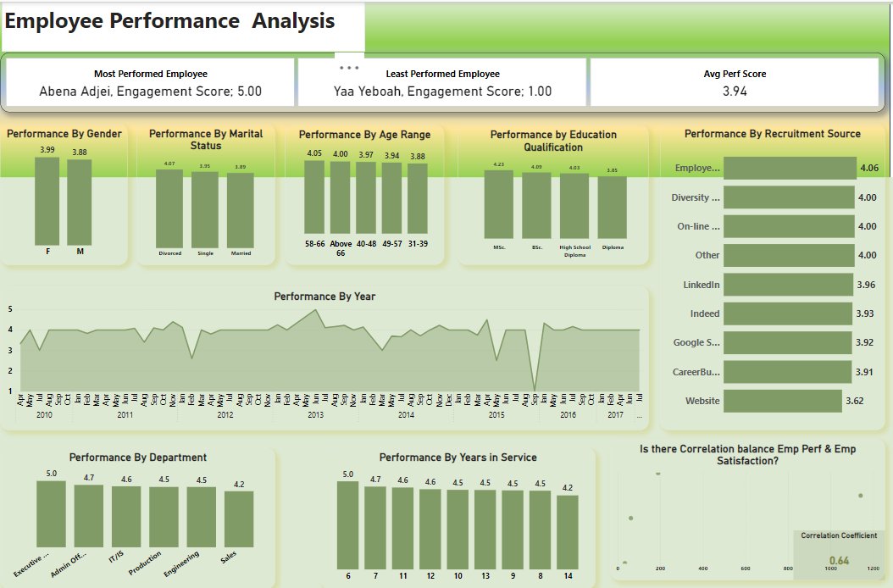Select the On-line ... recruitment source bar
The height and width of the screenshot is (588, 893).
click(x=790, y=226)
